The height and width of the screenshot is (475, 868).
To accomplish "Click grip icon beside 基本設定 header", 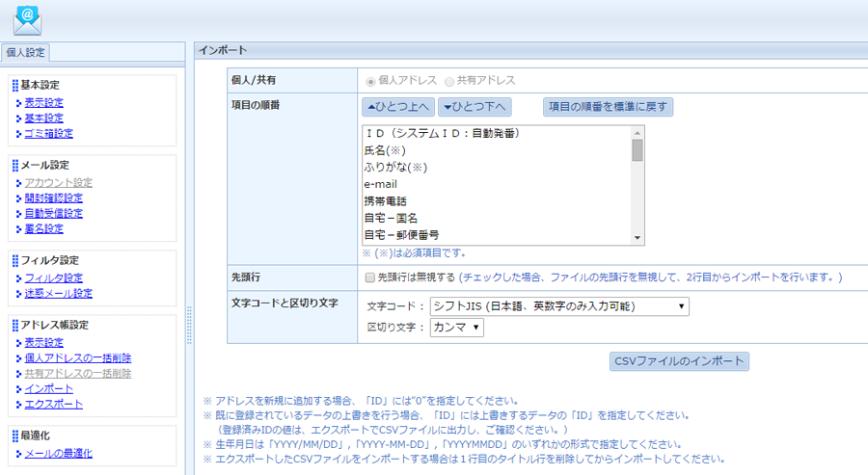I will tap(15, 86).
